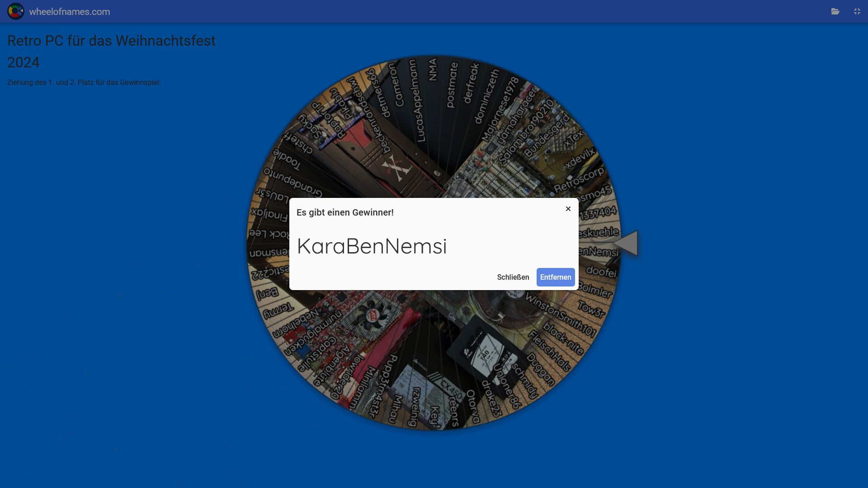Close the winner dialog with the X
The image size is (868, 488).
[568, 209]
